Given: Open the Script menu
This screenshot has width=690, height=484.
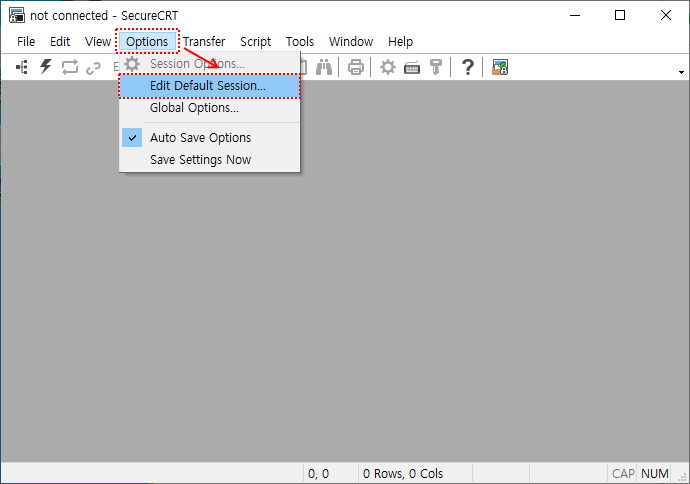Looking at the screenshot, I should point(255,41).
